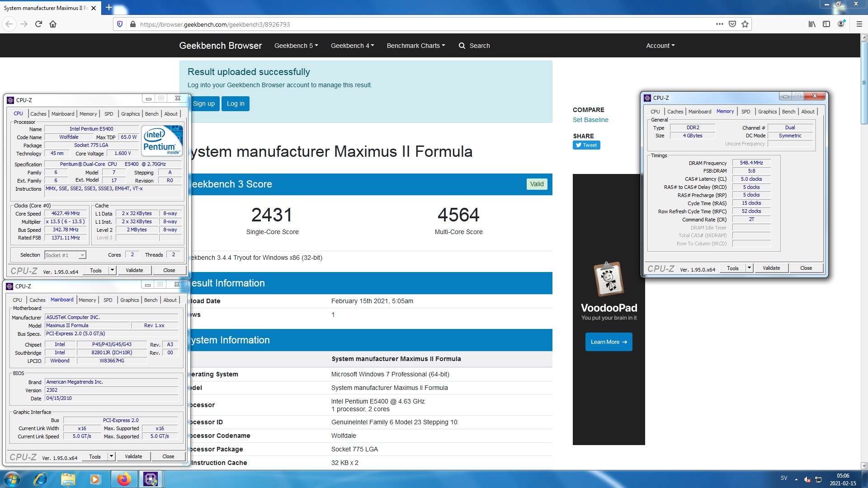Viewport: 868px width, 488px height.
Task: Select Bench tab in Memory CPU-Z window
Action: click(788, 112)
